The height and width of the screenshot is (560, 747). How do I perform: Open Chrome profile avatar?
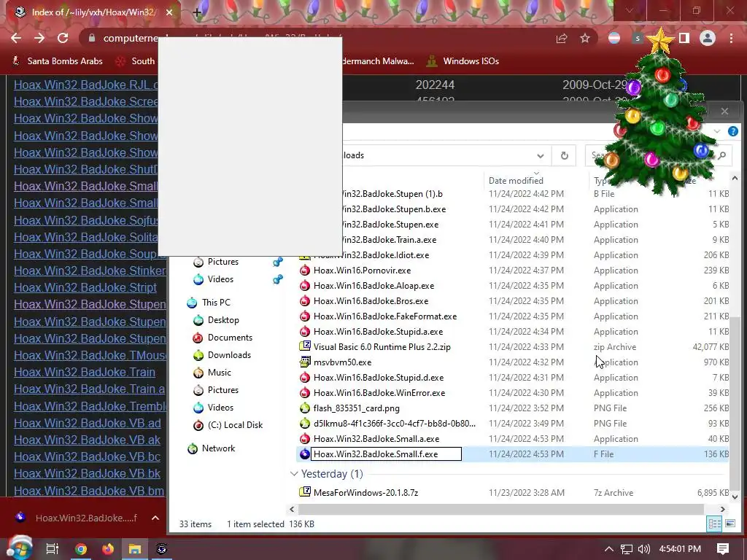708,38
